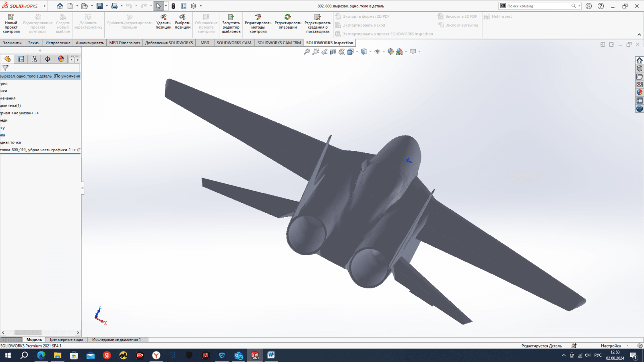Toggle the left panel collapse button
The width and height of the screenshot is (644, 362).
click(83, 188)
